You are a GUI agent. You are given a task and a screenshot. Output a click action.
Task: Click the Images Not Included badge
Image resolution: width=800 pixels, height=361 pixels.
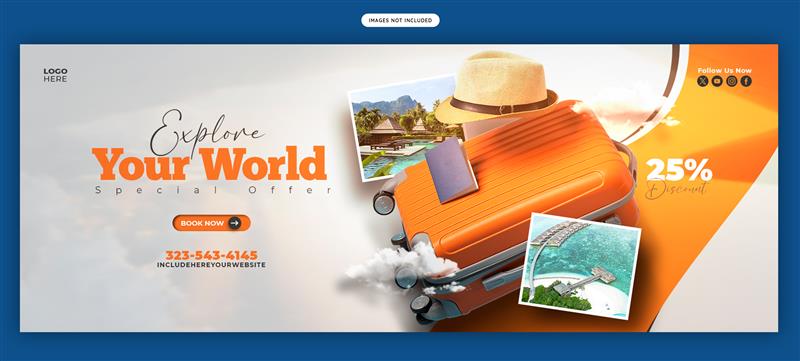(400, 20)
